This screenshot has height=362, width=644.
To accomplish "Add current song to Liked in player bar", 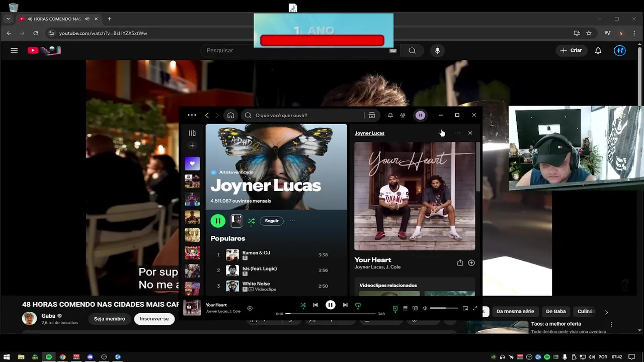I will [x=250, y=308].
